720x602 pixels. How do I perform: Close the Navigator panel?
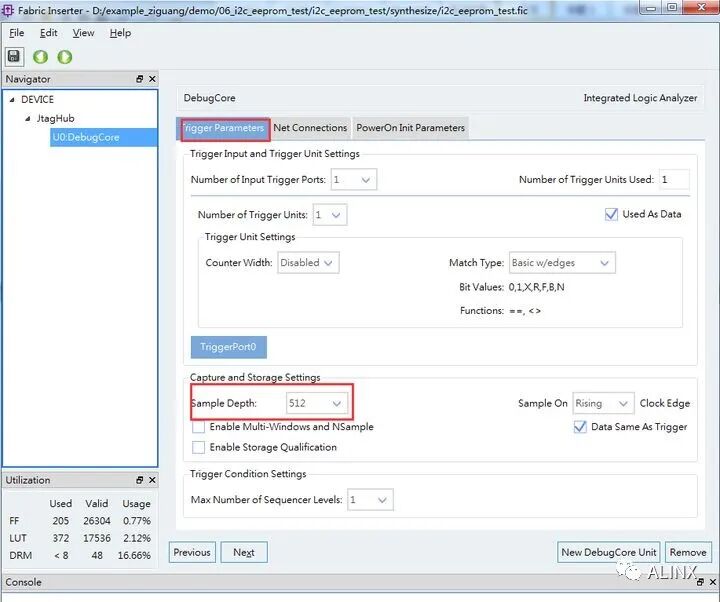[x=152, y=79]
